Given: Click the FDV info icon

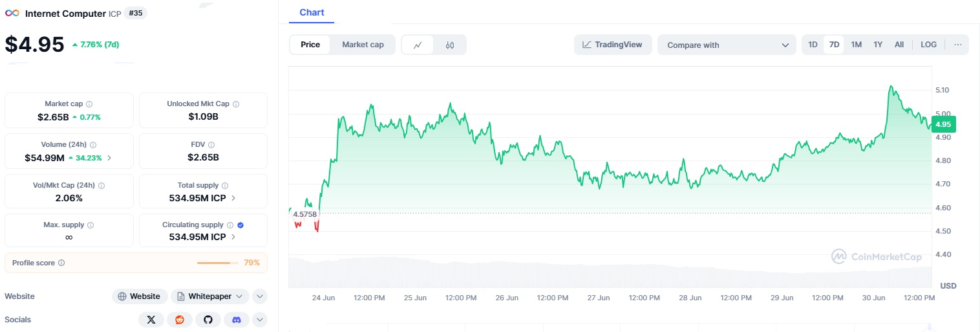Looking at the screenshot, I should coord(211,145).
